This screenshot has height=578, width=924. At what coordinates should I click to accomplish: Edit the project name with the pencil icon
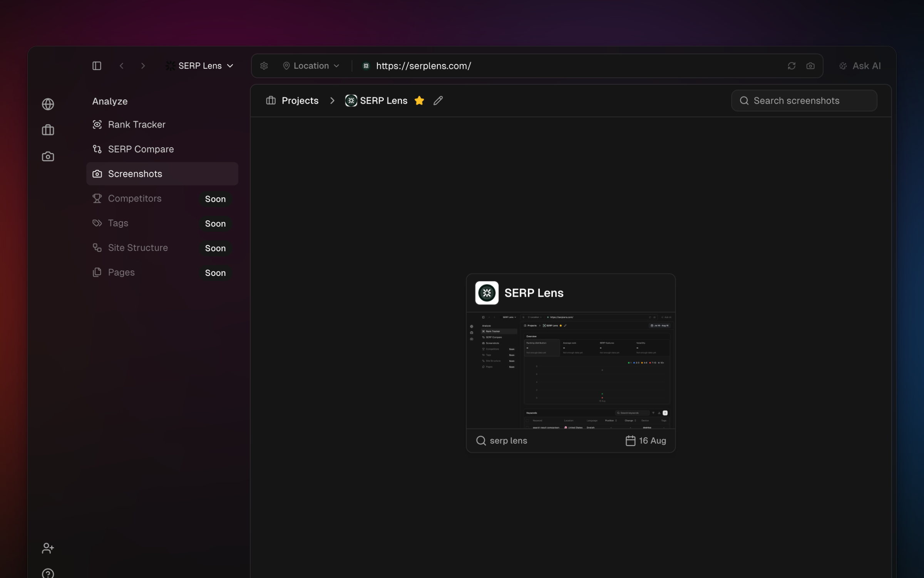pyautogui.click(x=438, y=101)
